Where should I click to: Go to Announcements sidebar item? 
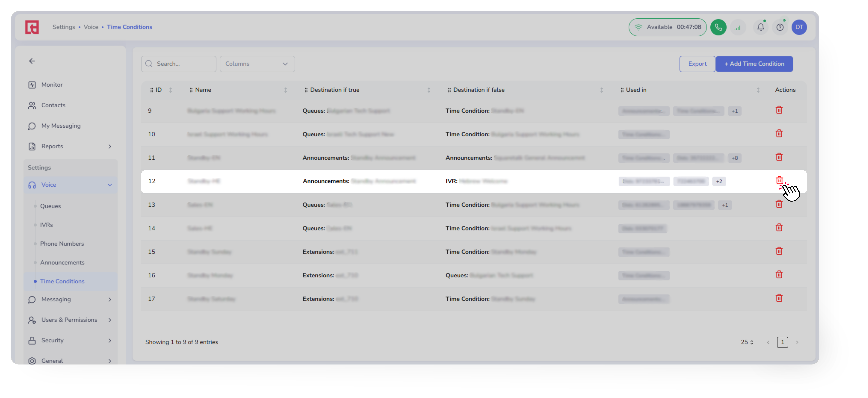click(x=62, y=263)
